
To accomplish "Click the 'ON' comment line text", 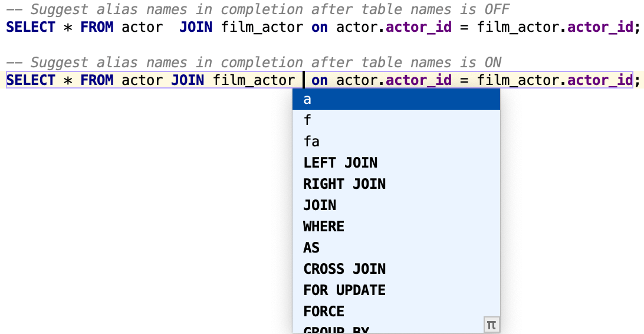I will 254,63.
